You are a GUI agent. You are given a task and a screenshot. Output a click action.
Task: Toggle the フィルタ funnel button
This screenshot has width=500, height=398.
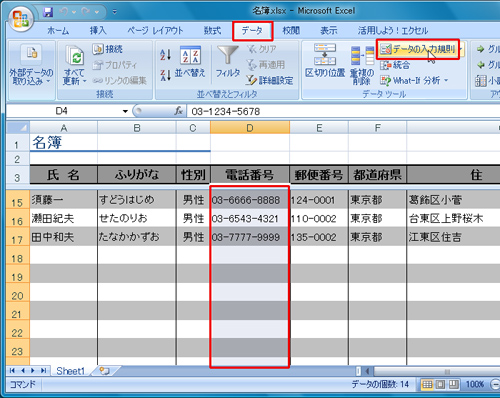pos(228,62)
